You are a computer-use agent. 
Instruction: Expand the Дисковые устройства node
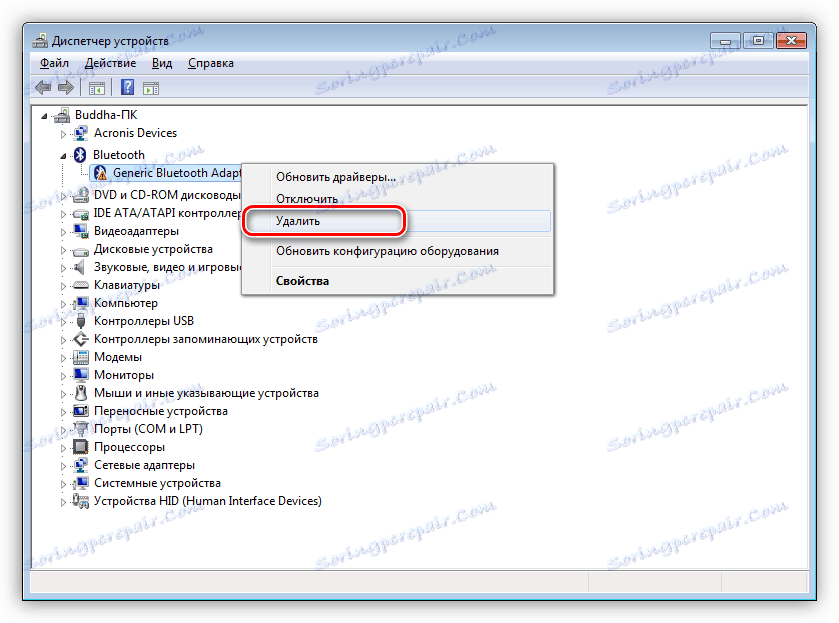pyautogui.click(x=63, y=250)
